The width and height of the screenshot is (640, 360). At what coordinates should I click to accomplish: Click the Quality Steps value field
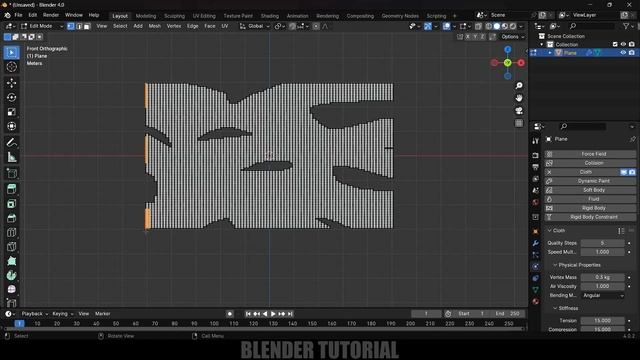[x=603, y=243]
